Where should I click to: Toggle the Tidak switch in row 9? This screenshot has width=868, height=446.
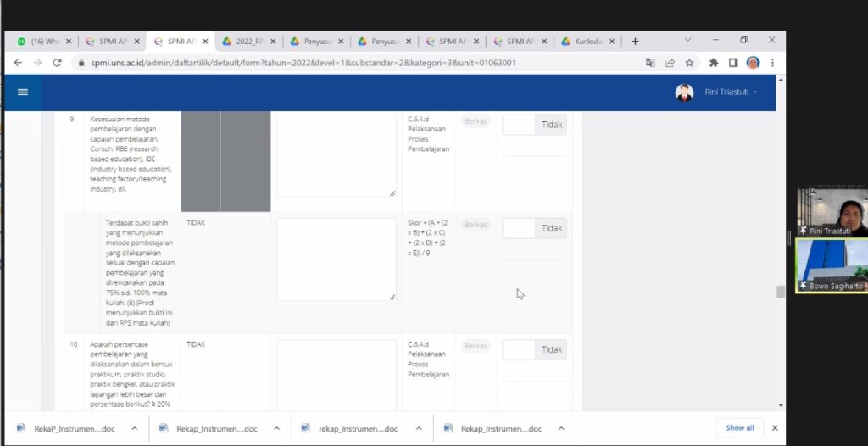[x=534, y=125]
